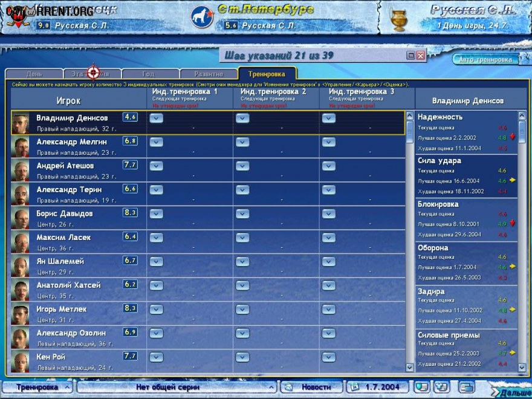The width and height of the screenshot is (532, 399).
Task: Click the Авто-тренировка button
Action: 485,59
